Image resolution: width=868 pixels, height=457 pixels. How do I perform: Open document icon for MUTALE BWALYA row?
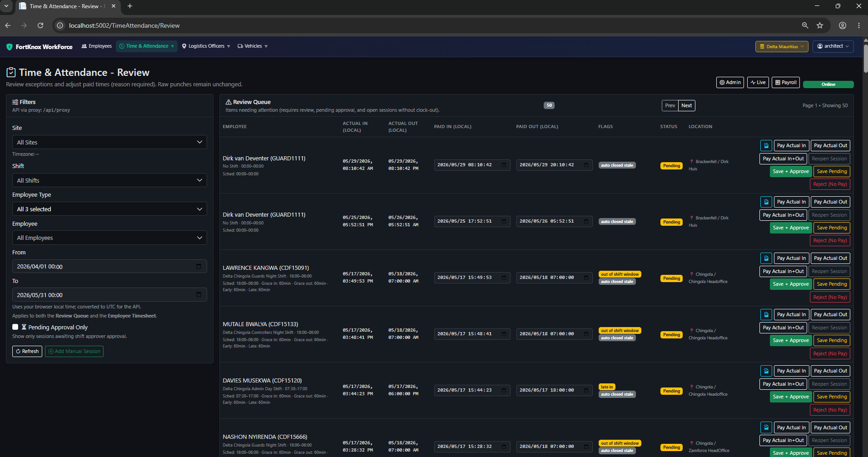point(766,315)
